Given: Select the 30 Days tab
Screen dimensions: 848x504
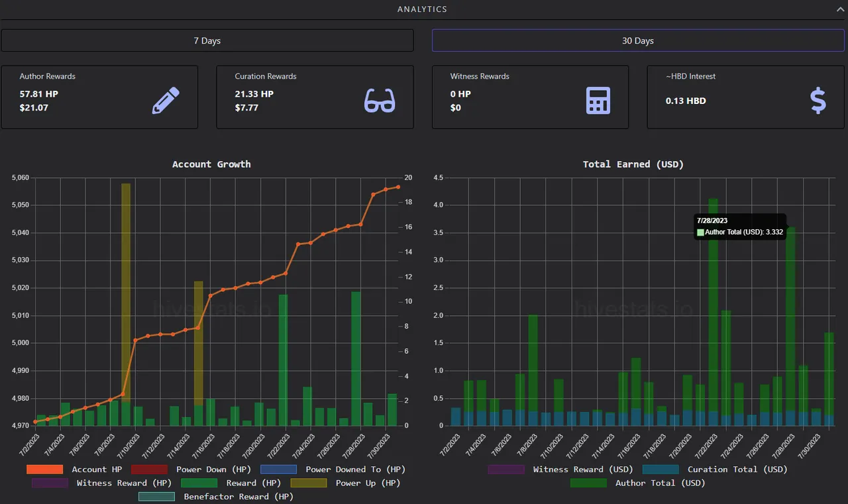Looking at the screenshot, I should pyautogui.click(x=637, y=40).
